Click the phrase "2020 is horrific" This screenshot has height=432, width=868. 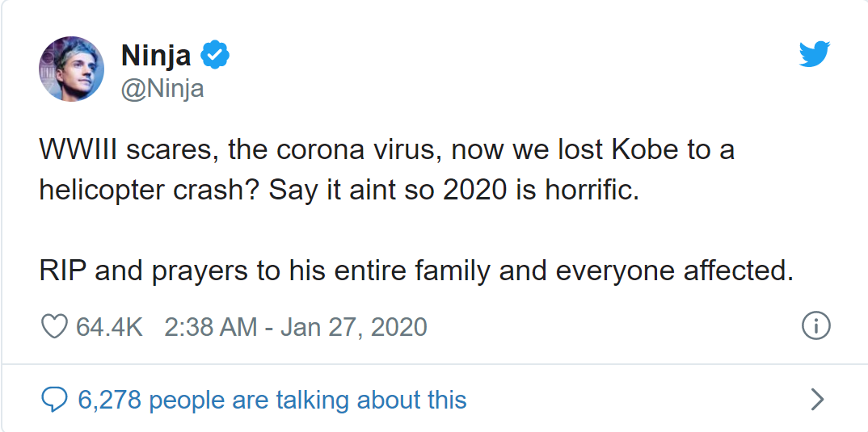pos(541,191)
